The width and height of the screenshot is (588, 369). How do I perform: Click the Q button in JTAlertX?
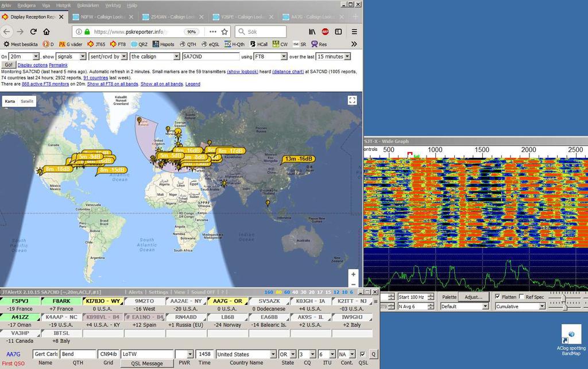click(x=373, y=354)
